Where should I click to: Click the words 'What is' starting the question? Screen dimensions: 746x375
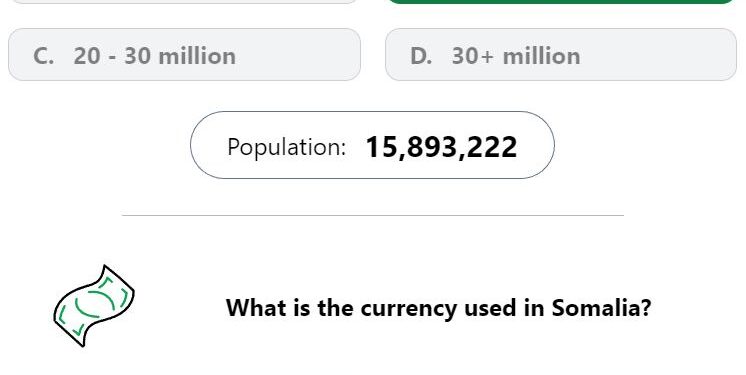tap(267, 307)
